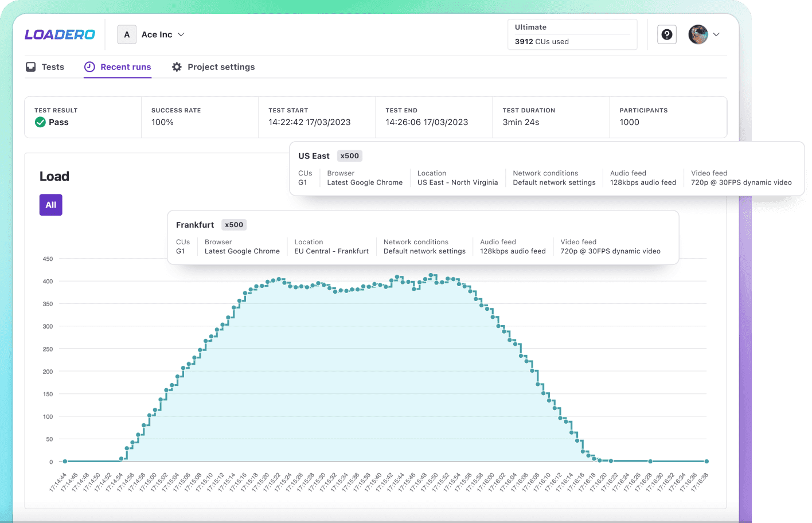Click the Recent runs clock icon
Viewport: 812px width, 523px height.
(89, 67)
